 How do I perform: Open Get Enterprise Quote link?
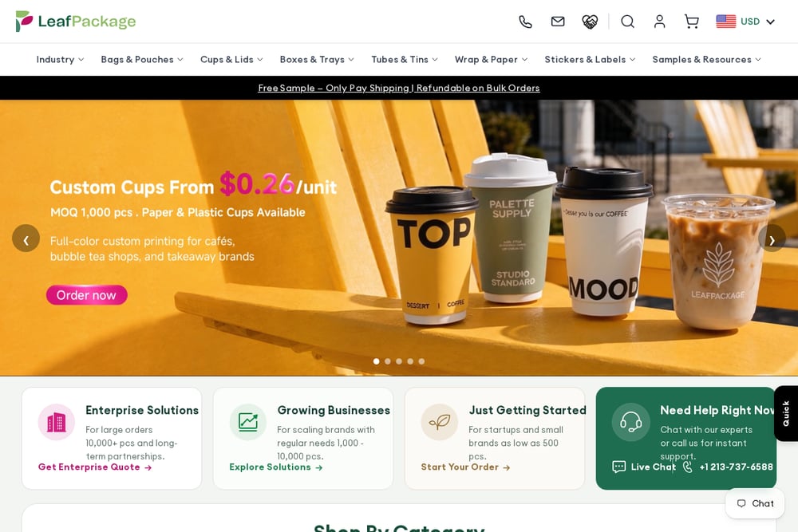click(x=95, y=467)
